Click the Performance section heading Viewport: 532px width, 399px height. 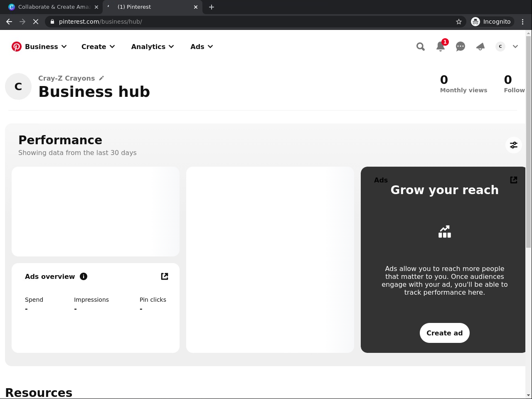[x=60, y=140]
